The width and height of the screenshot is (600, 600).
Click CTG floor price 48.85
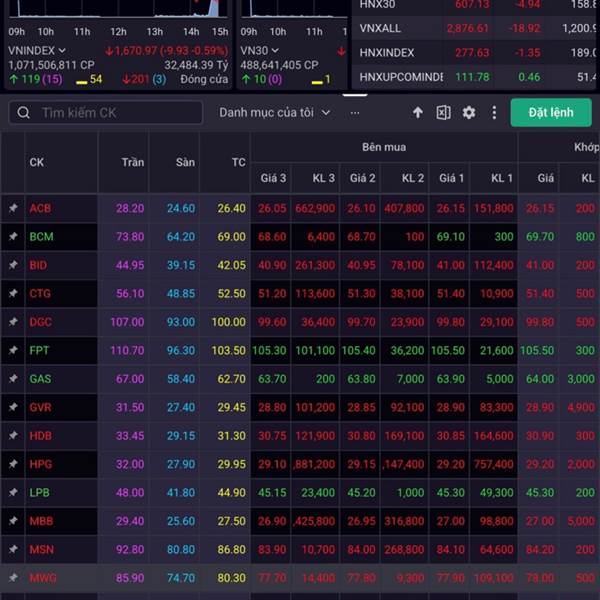(x=181, y=293)
